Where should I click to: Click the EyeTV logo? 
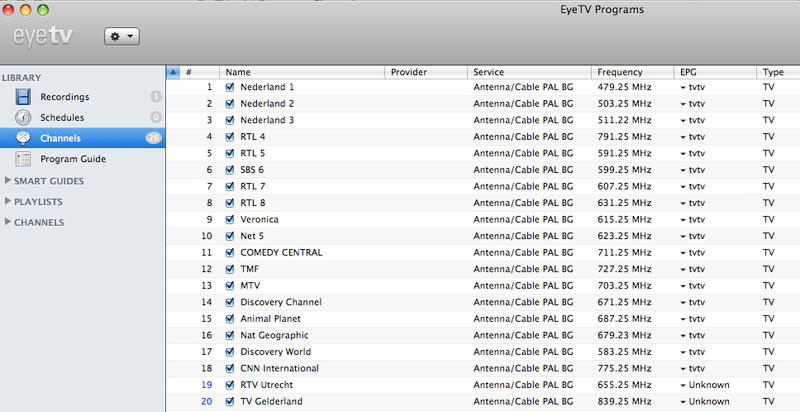click(x=48, y=36)
